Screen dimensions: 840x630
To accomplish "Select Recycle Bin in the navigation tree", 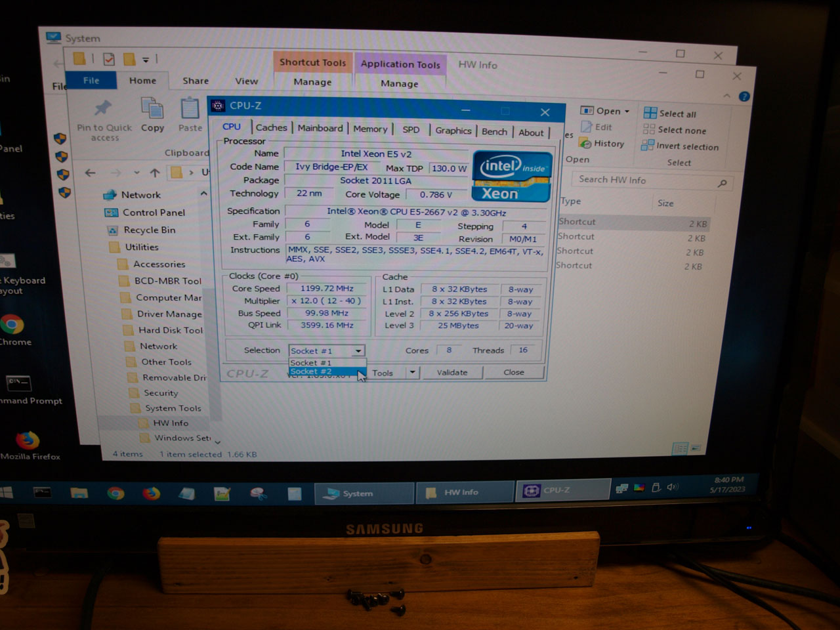I will (x=142, y=230).
